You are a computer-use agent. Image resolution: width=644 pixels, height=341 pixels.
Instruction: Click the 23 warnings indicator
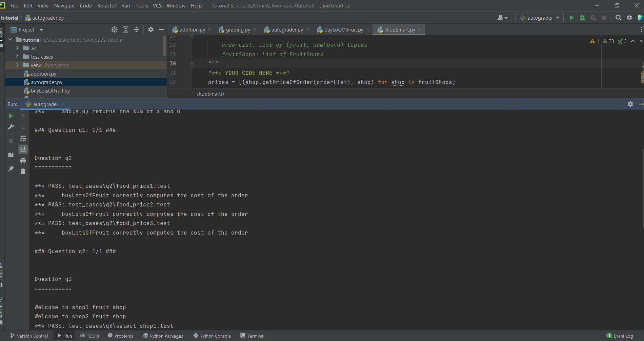coord(608,41)
